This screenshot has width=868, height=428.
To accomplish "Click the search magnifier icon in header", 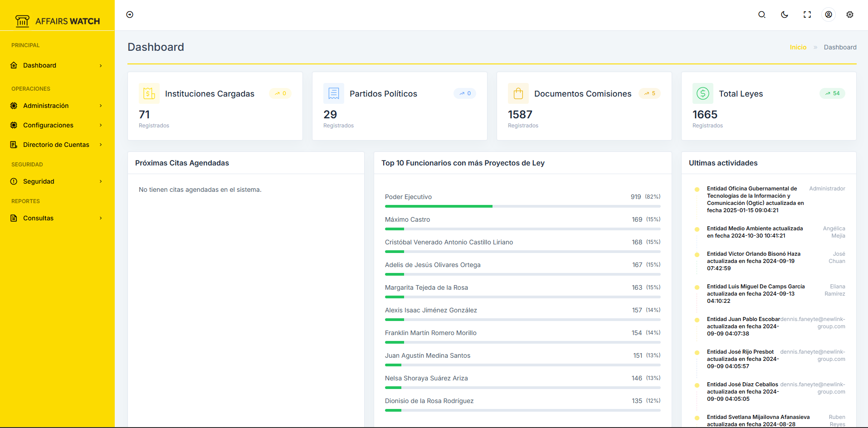I will pos(762,15).
